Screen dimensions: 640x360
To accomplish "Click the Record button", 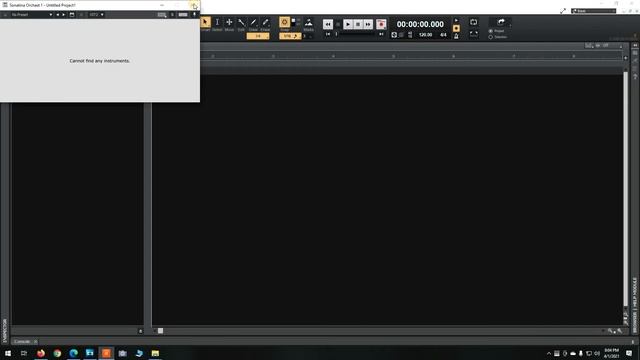I will pyautogui.click(x=381, y=24).
